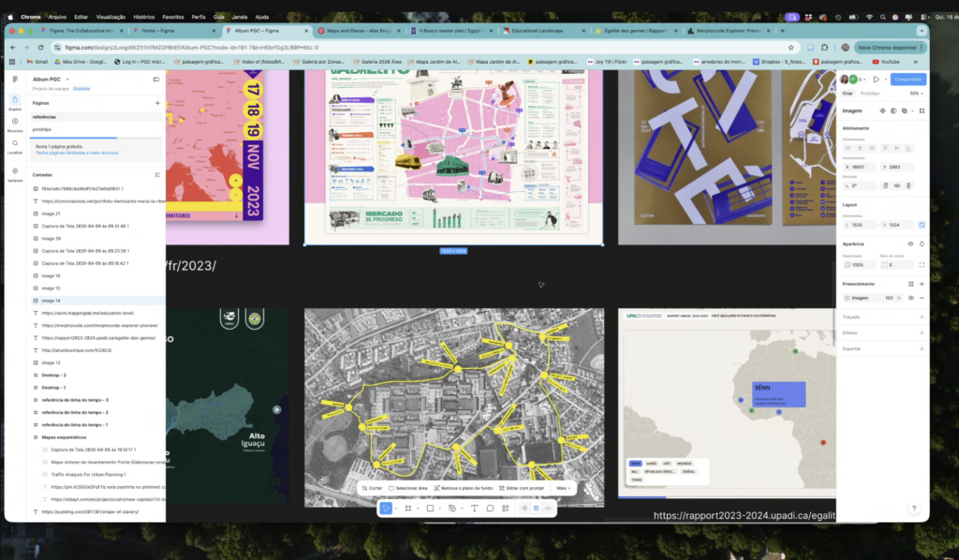The image size is (959, 560).
Task: Toggle the lock aspect ratio button
Action: pos(922,225)
